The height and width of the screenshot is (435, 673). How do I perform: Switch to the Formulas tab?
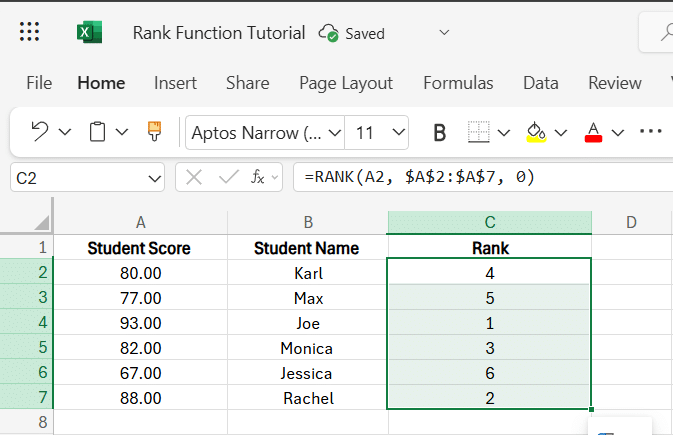click(458, 83)
